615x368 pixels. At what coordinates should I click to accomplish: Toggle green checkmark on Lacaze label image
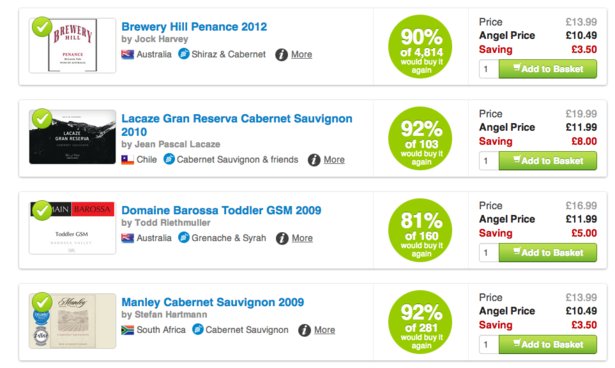pos(42,119)
